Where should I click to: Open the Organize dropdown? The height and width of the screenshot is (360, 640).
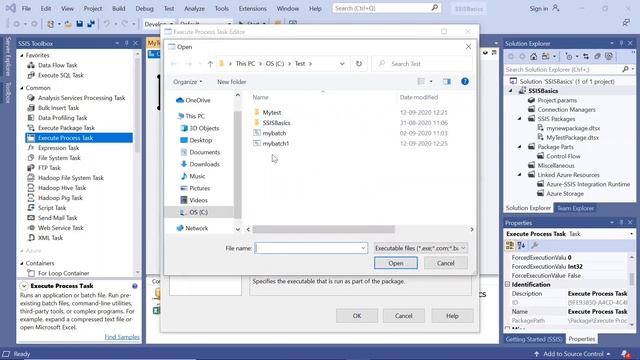(187, 82)
